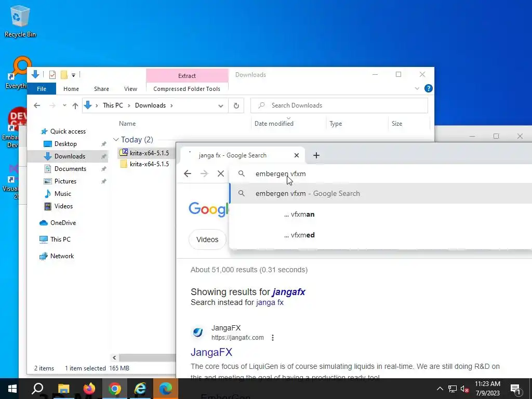This screenshot has width=532, height=399.
Task: Collapse the Today (2) group
Action: point(116,140)
